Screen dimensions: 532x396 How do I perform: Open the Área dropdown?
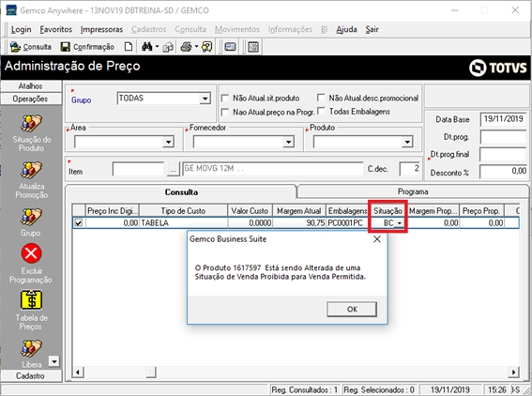point(168,142)
